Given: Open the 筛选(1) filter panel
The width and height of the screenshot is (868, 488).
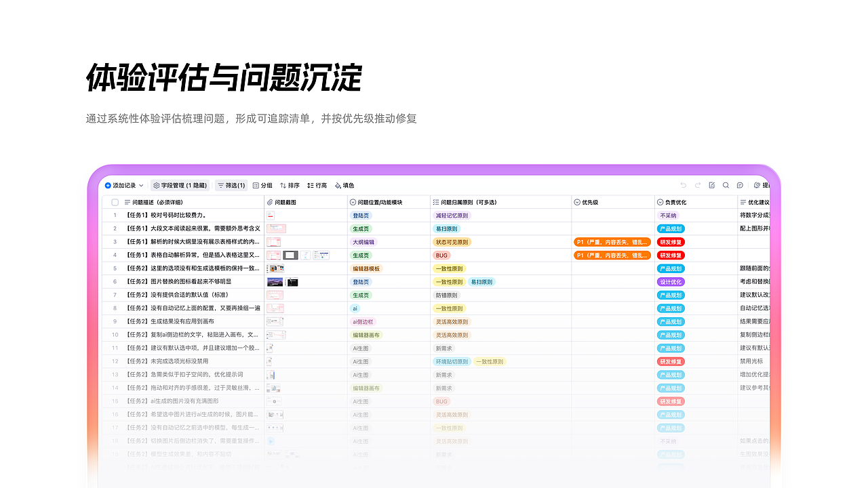Looking at the screenshot, I should tap(231, 185).
